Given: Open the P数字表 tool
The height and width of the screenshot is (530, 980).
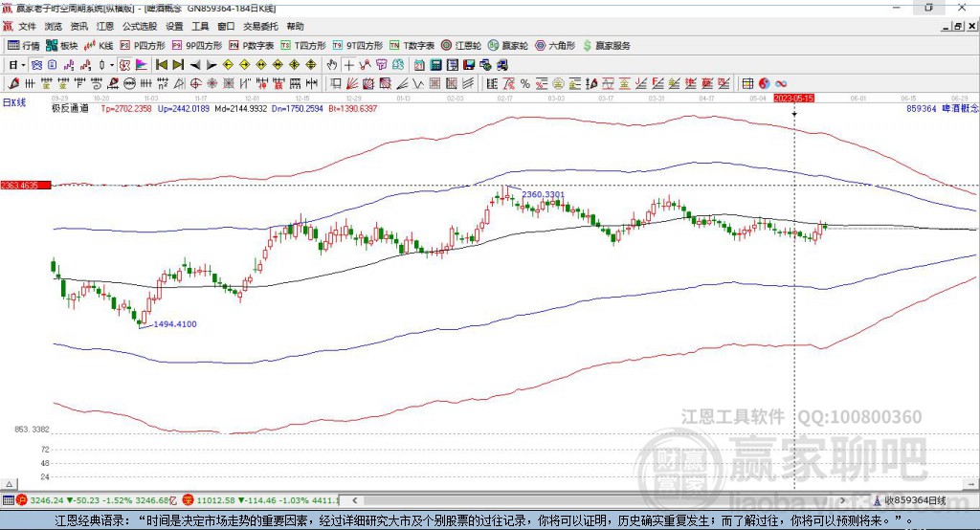Looking at the screenshot, I should pos(252,46).
